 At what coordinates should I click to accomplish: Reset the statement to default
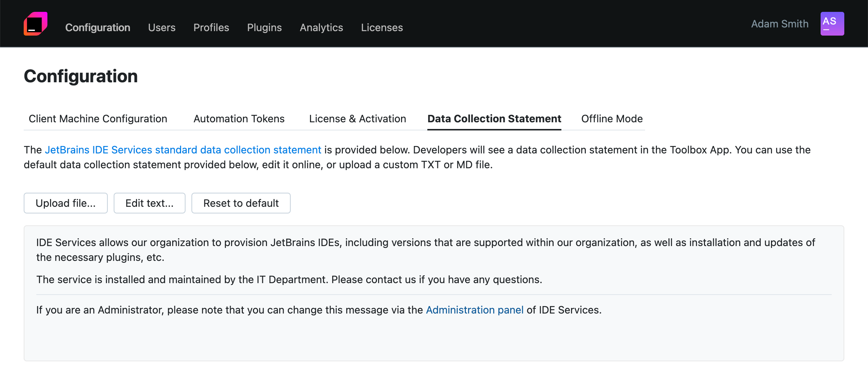click(241, 203)
